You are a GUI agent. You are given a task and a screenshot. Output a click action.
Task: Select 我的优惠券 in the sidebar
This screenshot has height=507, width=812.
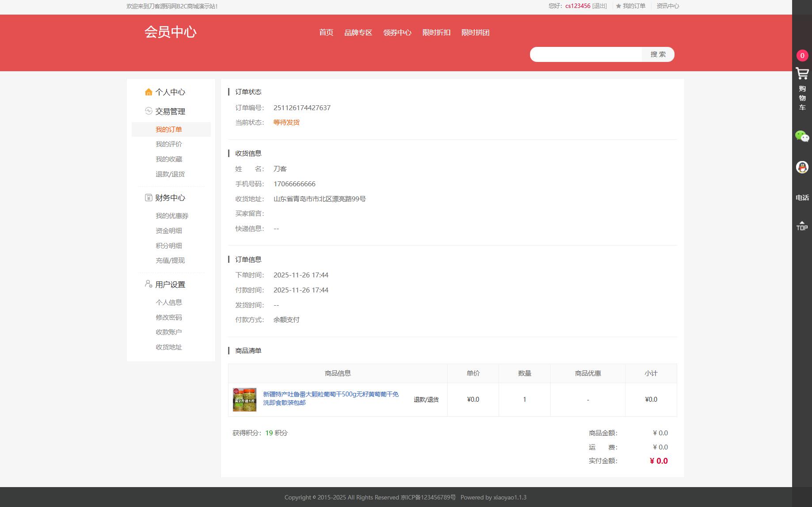coord(172,215)
